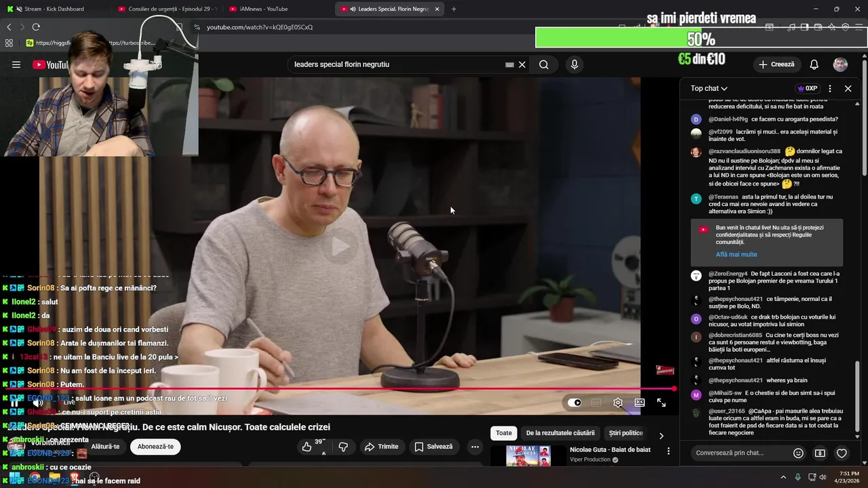
Task: Send a Super Chat dollar icon
Action: click(820, 453)
